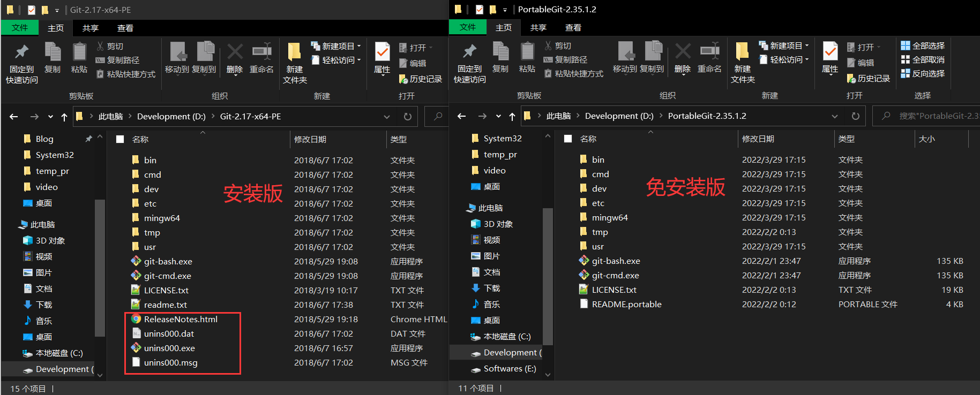Image resolution: width=980 pixels, height=395 pixels.
Task: Click Paste shortcut (粘贴快捷方式) in PortableGit window
Action: (x=574, y=74)
